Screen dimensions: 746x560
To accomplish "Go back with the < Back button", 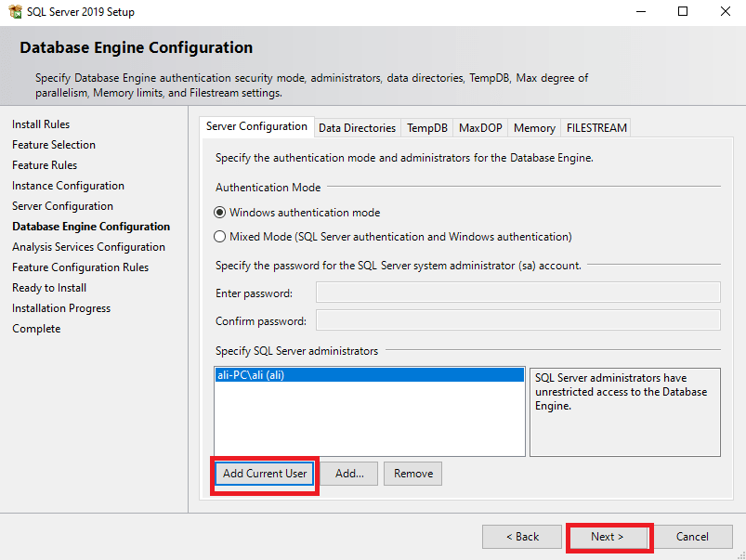I will 522,537.
